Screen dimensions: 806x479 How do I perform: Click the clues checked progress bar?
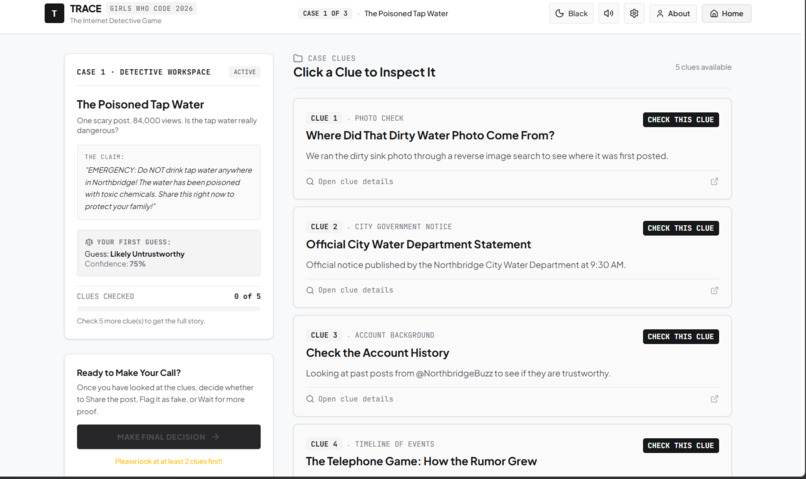(169, 309)
